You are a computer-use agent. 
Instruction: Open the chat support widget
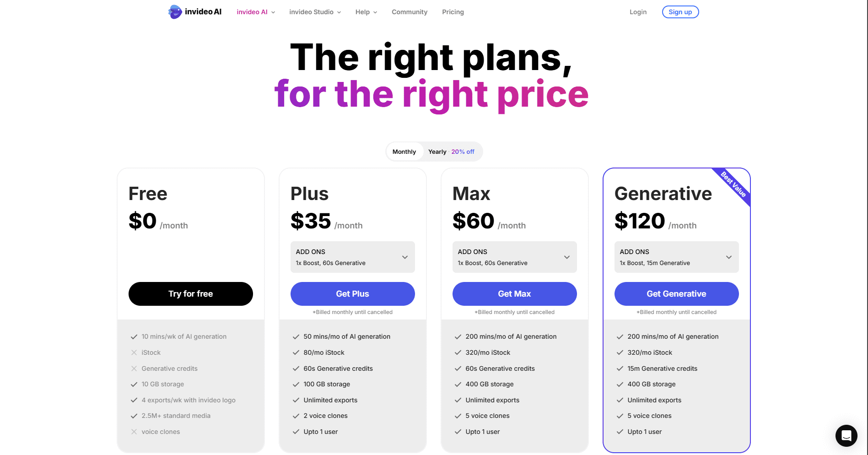846,435
